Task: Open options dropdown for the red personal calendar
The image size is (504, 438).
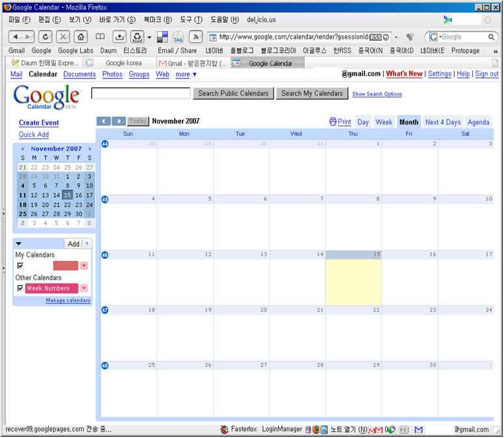Action: [84, 265]
